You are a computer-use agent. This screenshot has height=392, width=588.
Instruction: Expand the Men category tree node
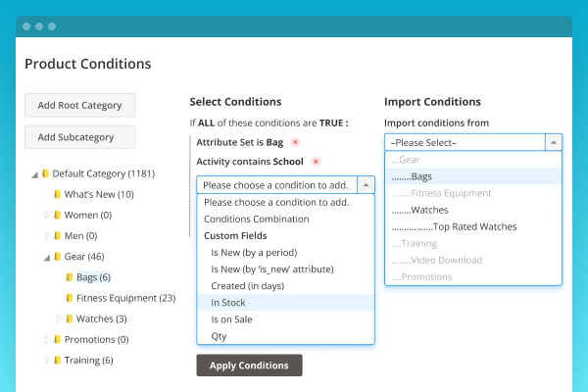(46, 236)
